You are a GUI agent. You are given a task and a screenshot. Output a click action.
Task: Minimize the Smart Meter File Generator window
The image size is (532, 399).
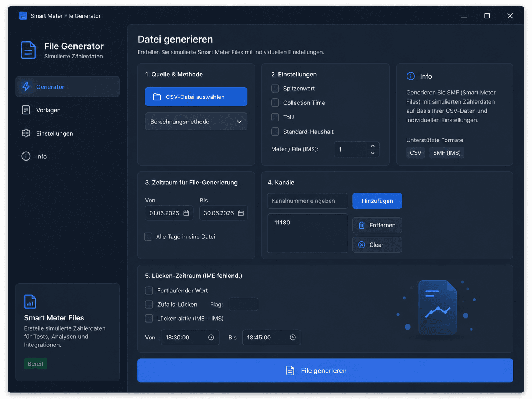(x=464, y=16)
